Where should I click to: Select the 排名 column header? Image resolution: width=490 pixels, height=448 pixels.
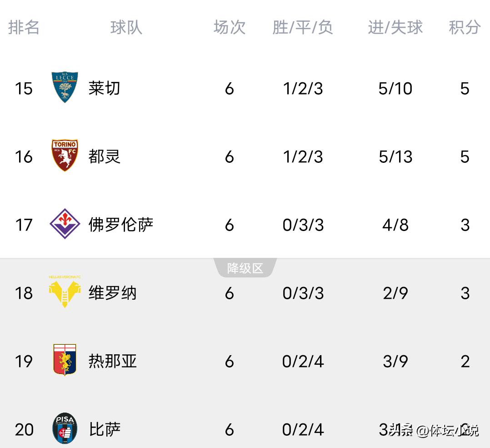[24, 27]
